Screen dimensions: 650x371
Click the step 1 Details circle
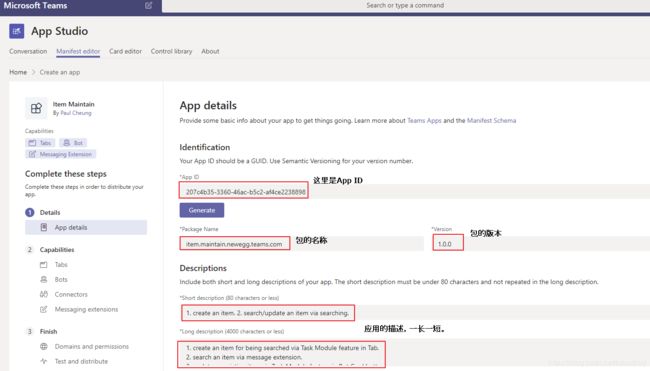(29, 212)
